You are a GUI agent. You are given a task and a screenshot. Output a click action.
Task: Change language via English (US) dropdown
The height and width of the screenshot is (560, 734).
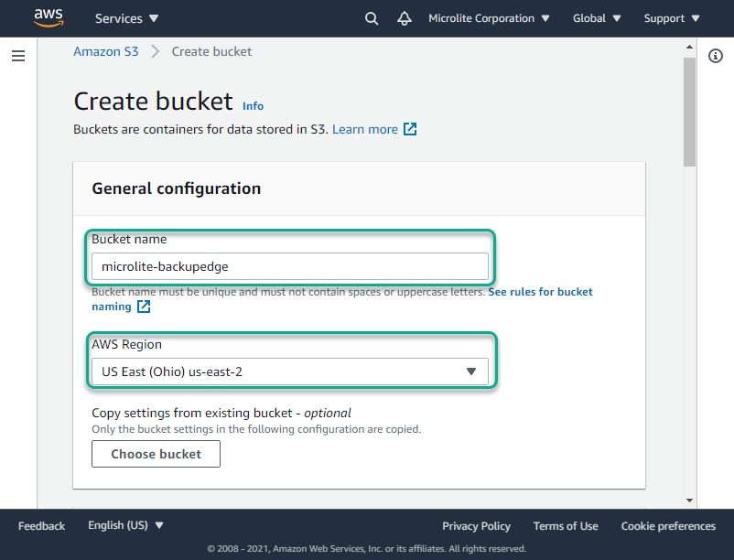[125, 525]
